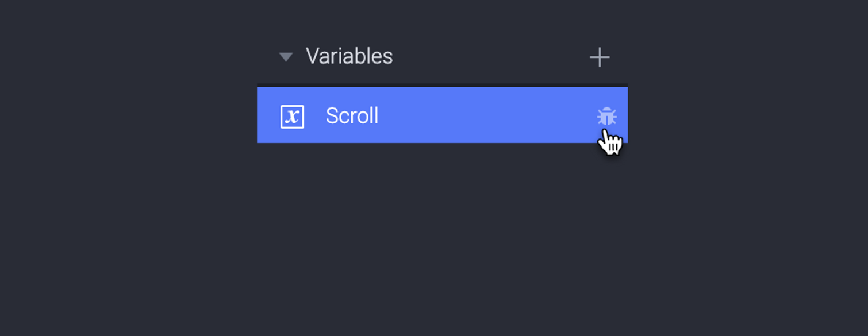Open the Scroll variable type icon

click(292, 117)
